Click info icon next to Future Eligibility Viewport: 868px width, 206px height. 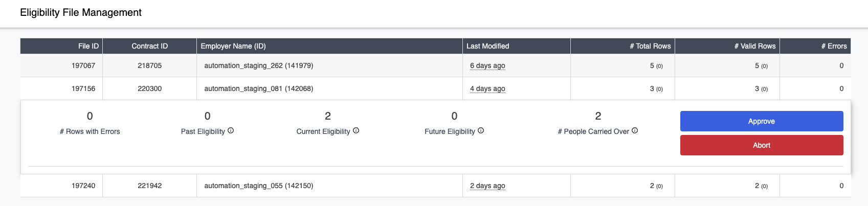pos(481,131)
